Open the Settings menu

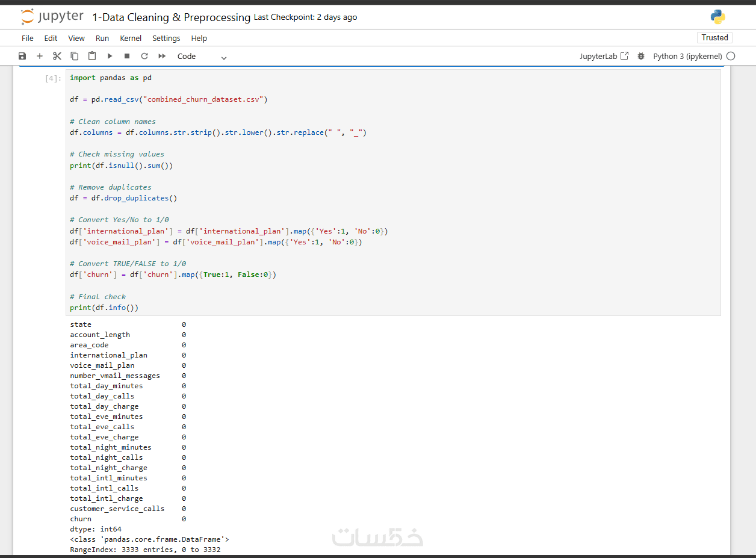point(166,38)
